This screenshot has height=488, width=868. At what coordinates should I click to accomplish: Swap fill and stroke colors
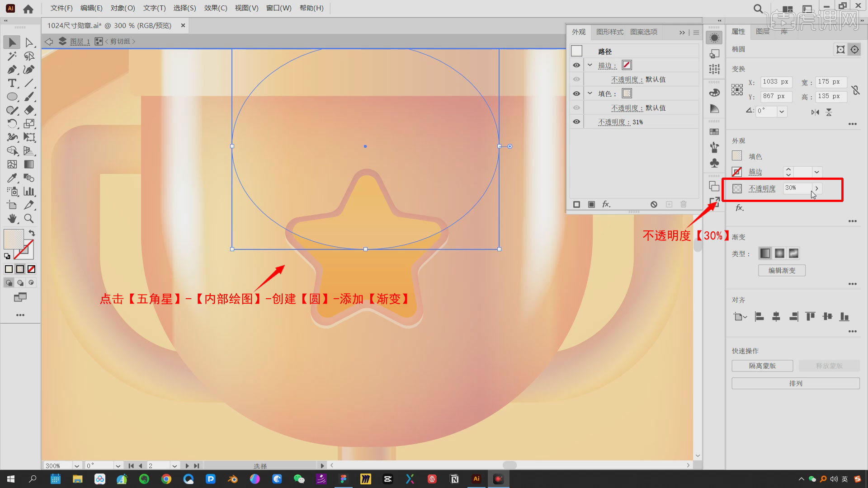point(32,233)
